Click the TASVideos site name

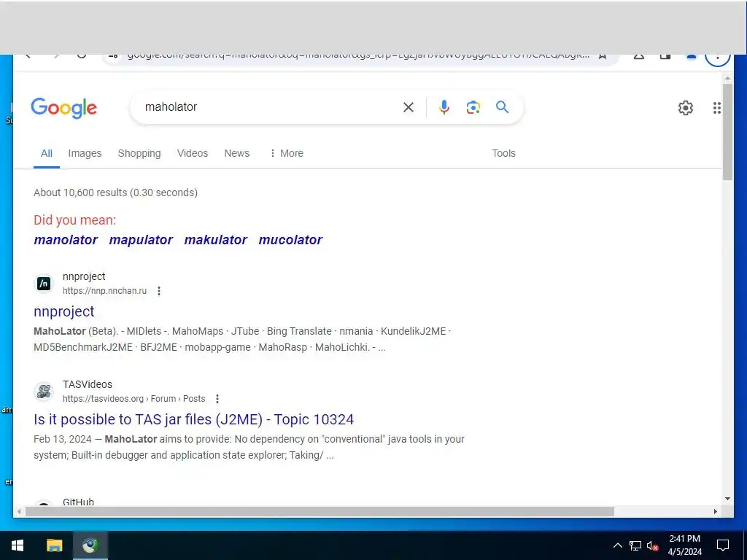click(88, 384)
